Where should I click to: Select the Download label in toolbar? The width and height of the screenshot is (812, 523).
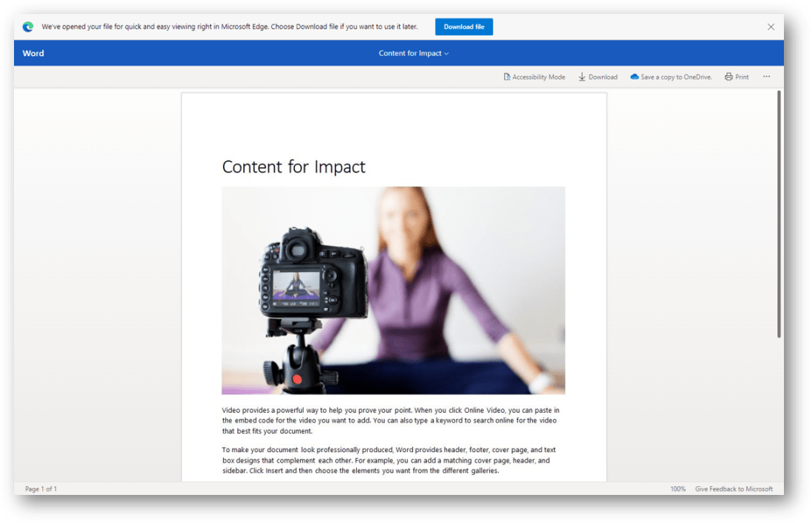tap(603, 77)
